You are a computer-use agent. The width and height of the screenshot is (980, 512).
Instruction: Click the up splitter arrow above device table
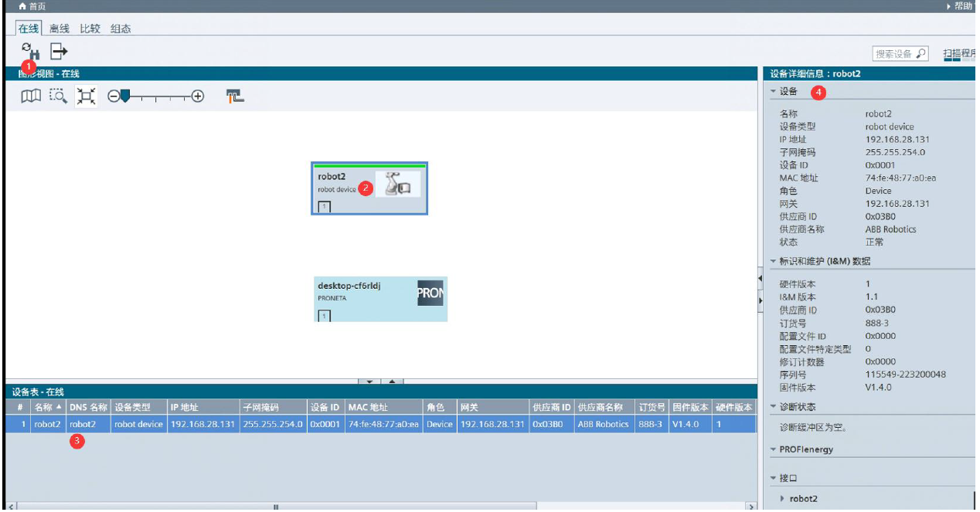pyautogui.click(x=392, y=381)
